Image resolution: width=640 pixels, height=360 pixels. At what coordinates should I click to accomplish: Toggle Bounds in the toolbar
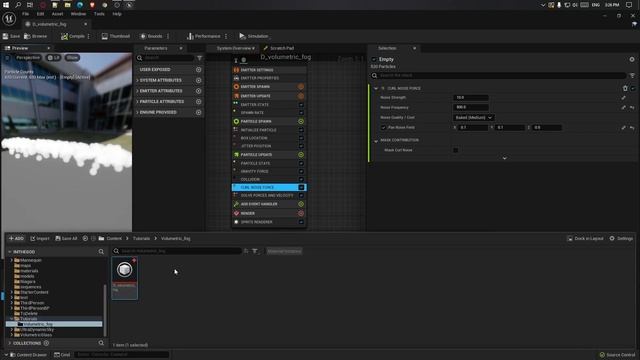click(151, 36)
